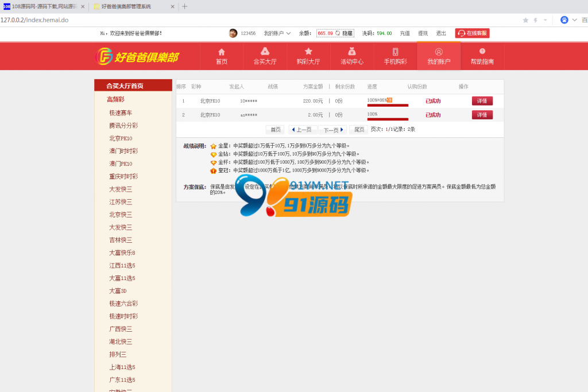
Task: Click the 提现 withdraw link
Action: point(423,33)
